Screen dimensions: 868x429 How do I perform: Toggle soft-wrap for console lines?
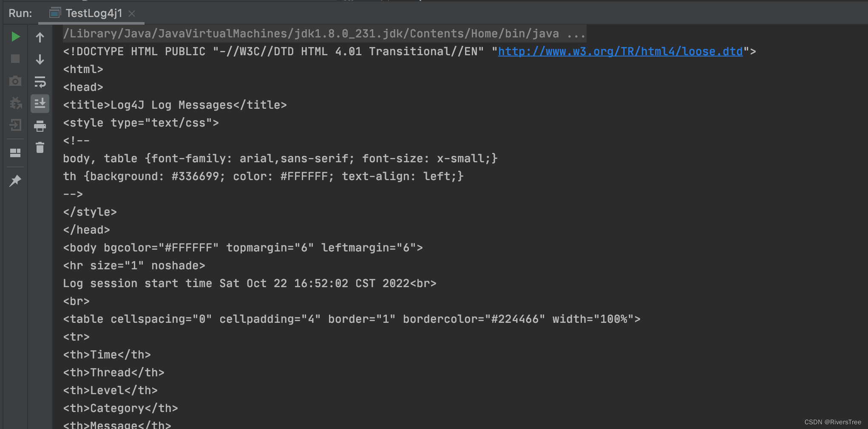(x=40, y=82)
